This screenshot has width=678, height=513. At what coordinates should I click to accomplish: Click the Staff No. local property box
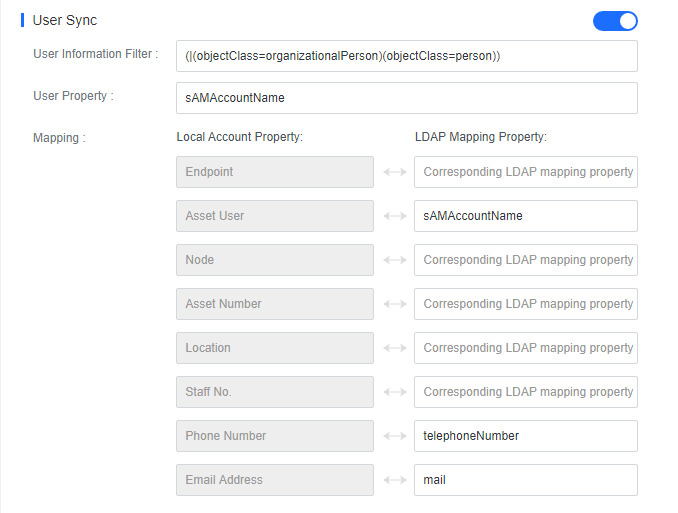tap(275, 392)
